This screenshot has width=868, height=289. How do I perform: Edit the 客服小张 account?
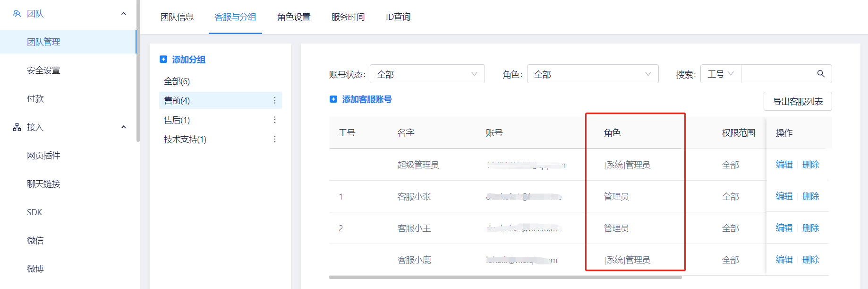(784, 196)
